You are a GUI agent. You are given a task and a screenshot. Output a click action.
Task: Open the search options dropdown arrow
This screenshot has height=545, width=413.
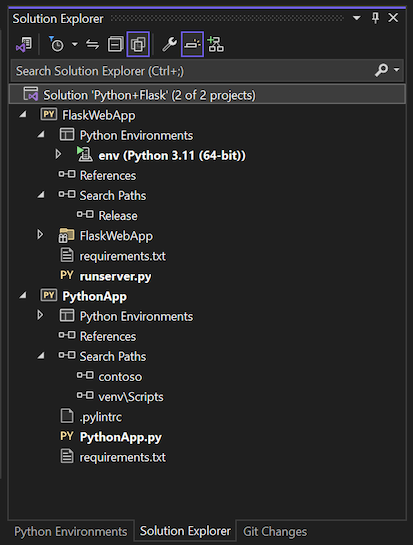pyautogui.click(x=397, y=70)
